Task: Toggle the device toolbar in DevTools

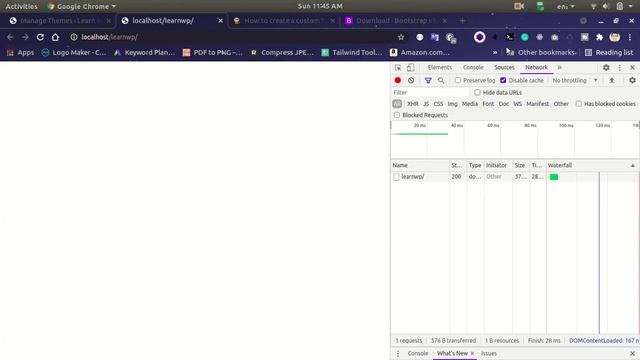Action: tap(410, 67)
